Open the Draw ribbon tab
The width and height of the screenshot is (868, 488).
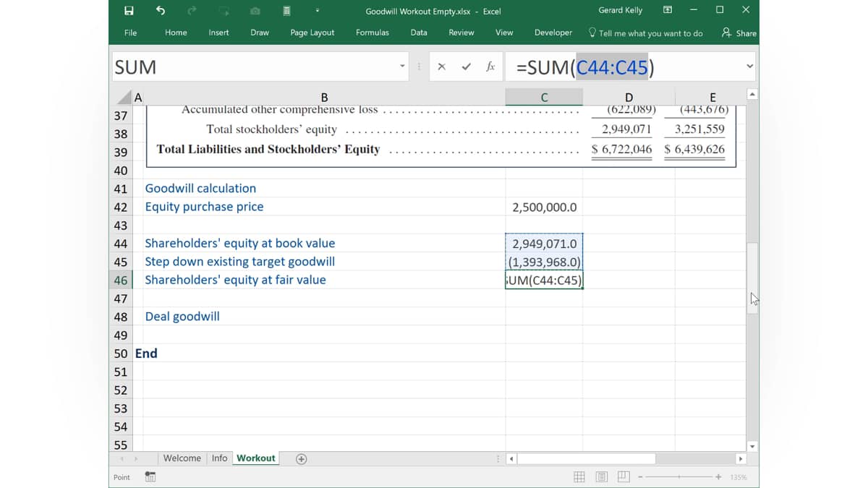coord(260,33)
